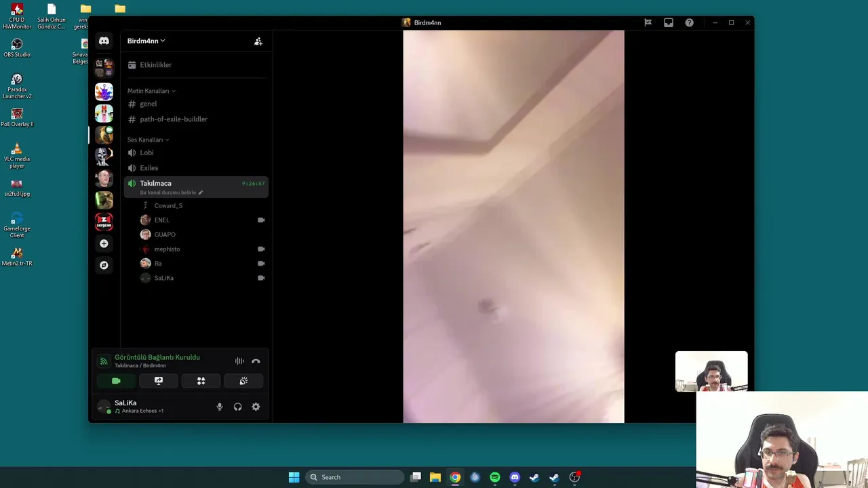
Task: Collapse the Ses Kanalları category
Action: (x=148, y=140)
